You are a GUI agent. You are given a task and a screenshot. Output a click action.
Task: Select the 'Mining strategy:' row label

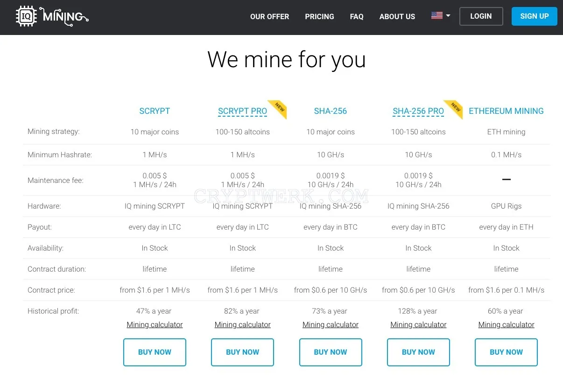(54, 132)
